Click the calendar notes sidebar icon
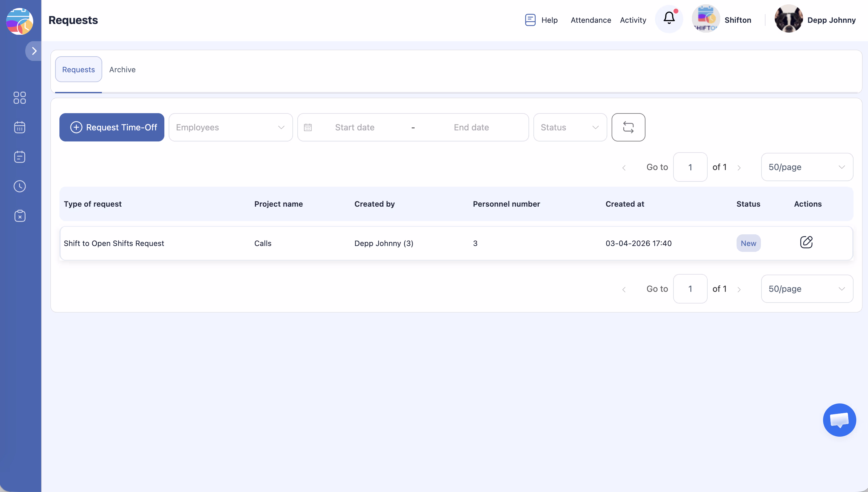 20,157
